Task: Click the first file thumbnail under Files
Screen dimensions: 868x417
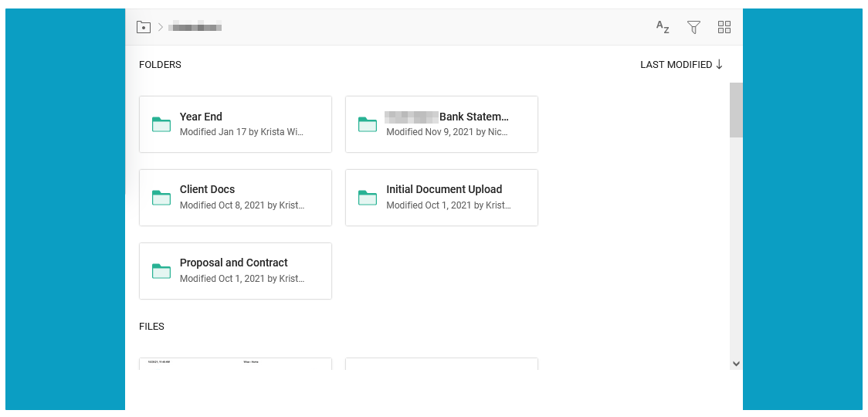Action: click(x=236, y=364)
